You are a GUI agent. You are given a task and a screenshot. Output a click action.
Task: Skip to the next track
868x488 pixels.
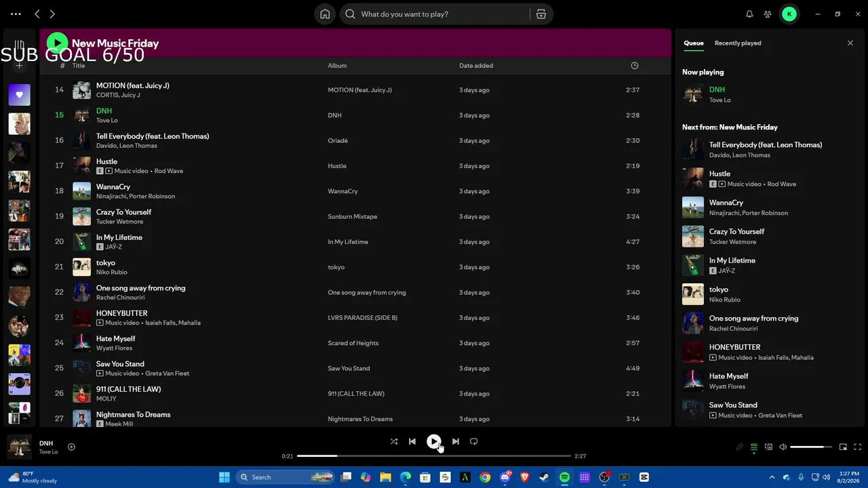point(456,441)
